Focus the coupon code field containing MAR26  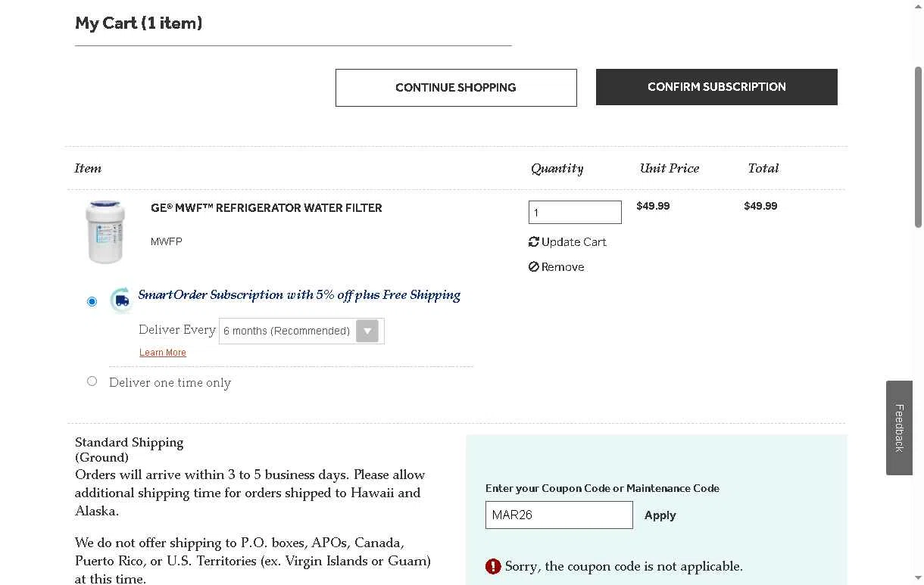click(559, 515)
